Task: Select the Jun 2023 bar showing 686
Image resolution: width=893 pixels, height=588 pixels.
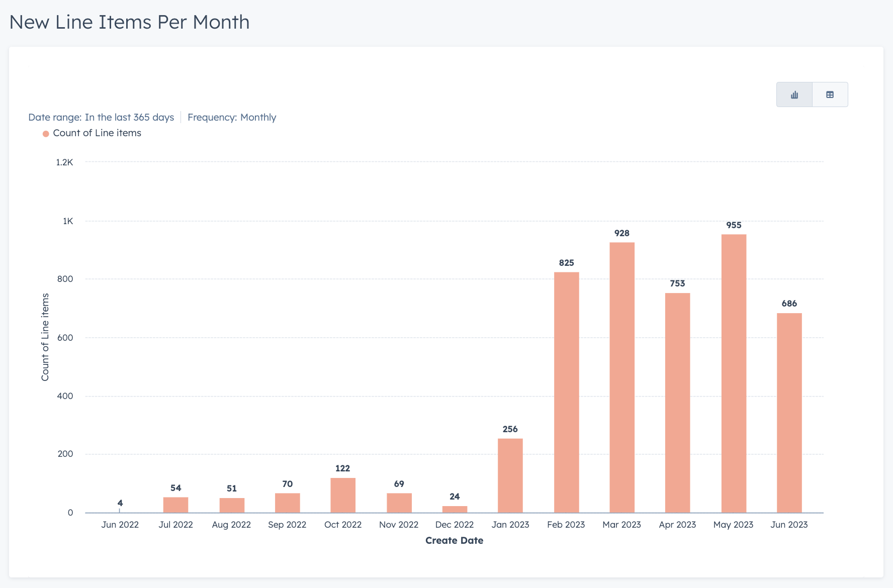Action: (788, 412)
